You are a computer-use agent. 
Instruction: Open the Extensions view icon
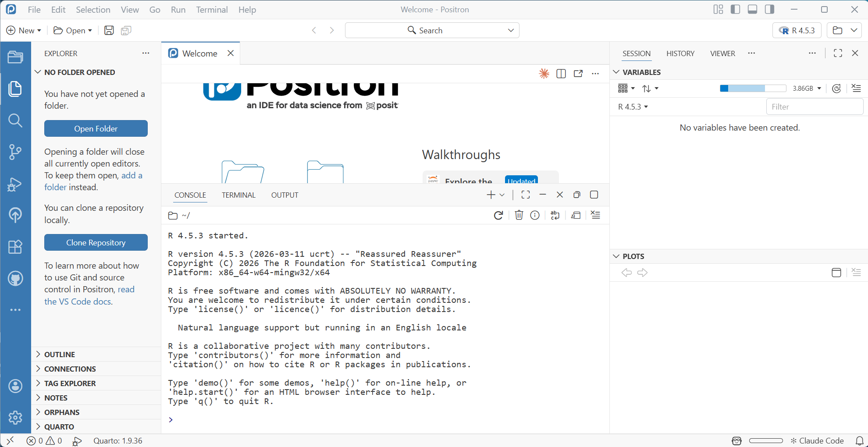[x=15, y=247]
